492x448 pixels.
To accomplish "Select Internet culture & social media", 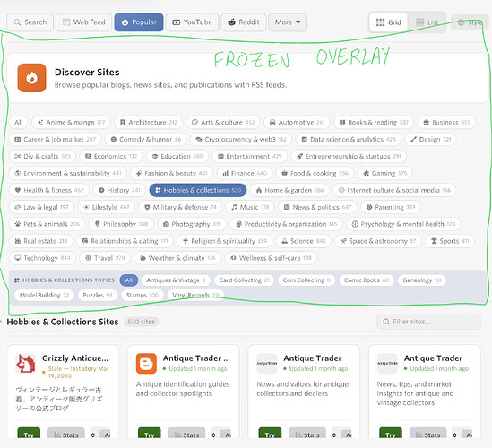I will [x=394, y=190].
